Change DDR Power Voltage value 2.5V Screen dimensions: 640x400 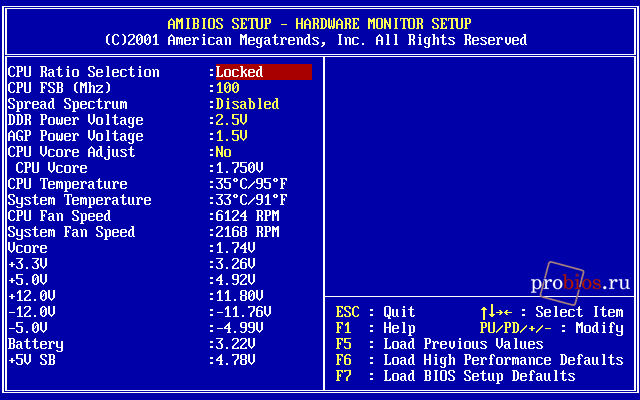[x=231, y=120]
